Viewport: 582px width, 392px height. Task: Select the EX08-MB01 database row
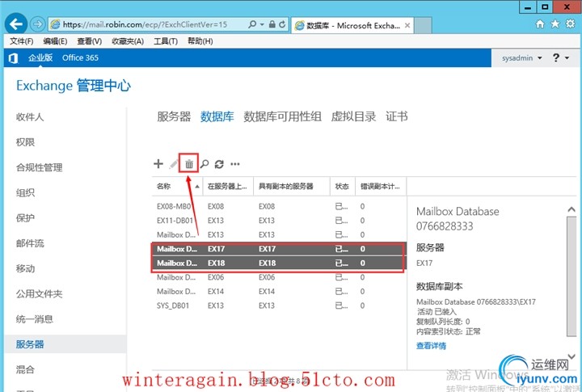279,206
